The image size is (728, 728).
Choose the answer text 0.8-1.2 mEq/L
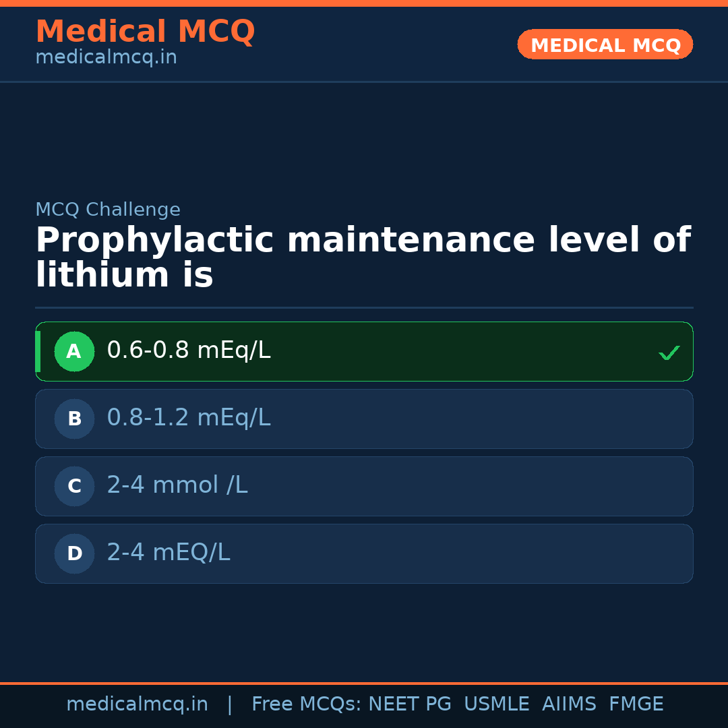189,419
